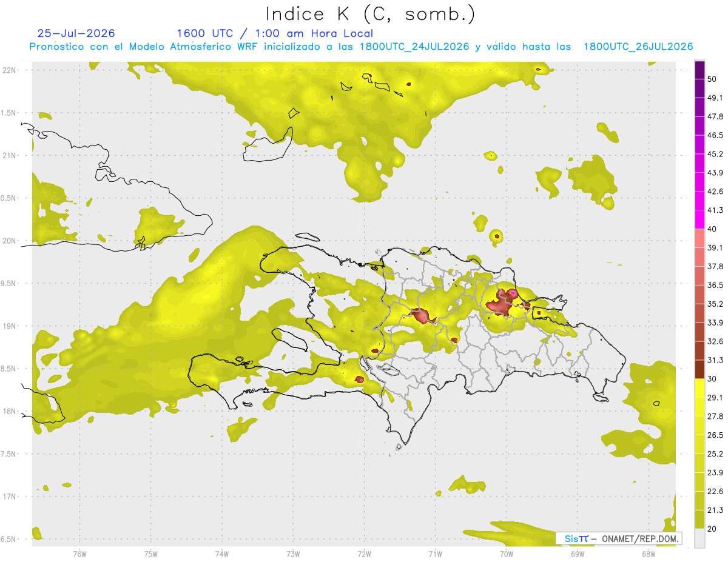
Task: Click the longitude label "68W"
Action: [x=649, y=554]
